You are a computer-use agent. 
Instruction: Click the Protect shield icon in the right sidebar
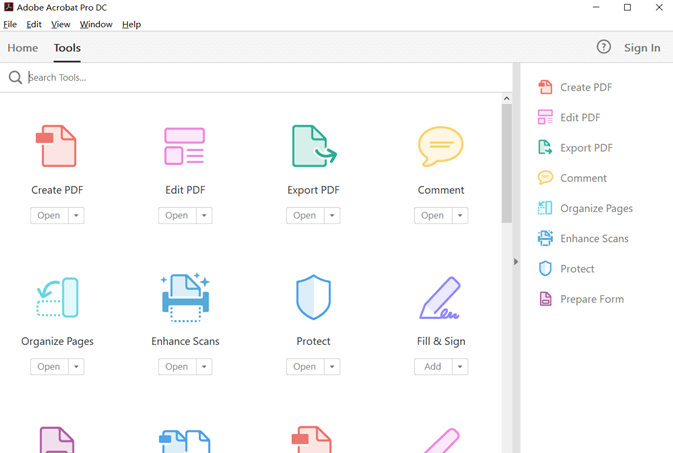[x=545, y=268]
